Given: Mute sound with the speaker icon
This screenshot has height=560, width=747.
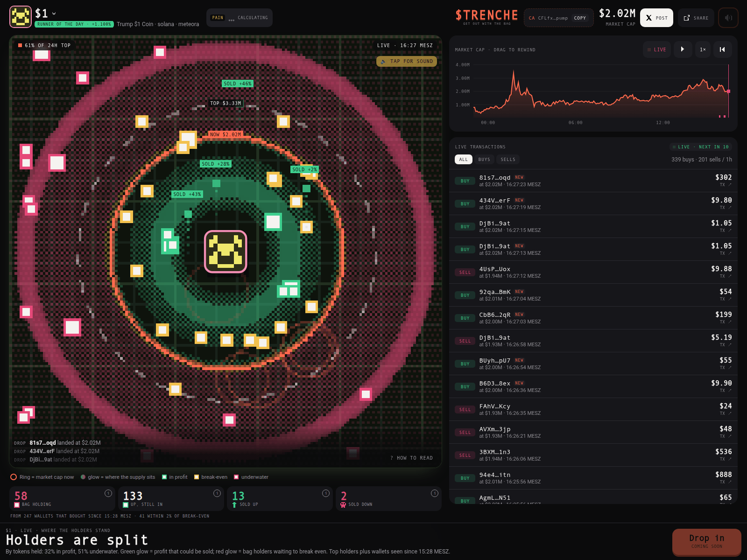Looking at the screenshot, I should coord(728,18).
